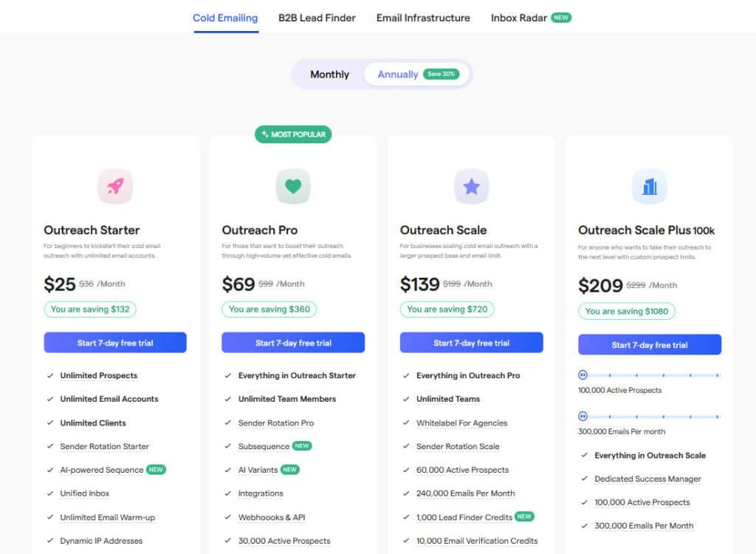Open the Cold Emailing tab

coord(225,18)
